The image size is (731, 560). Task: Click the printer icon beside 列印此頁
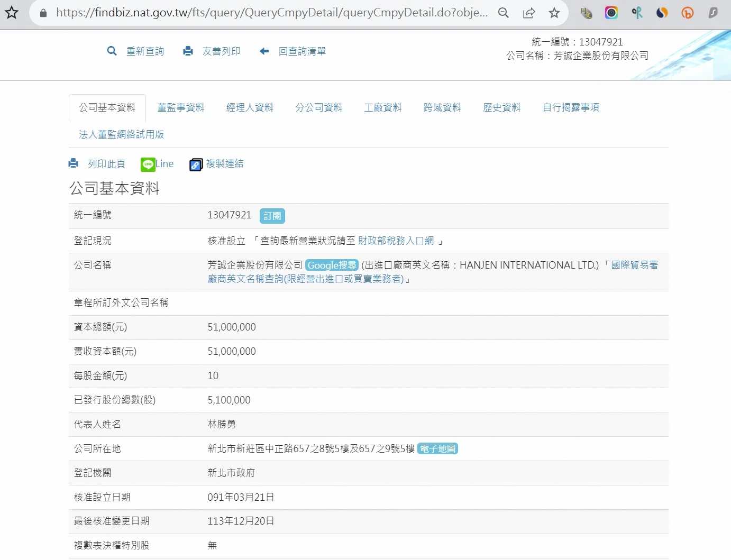[74, 164]
